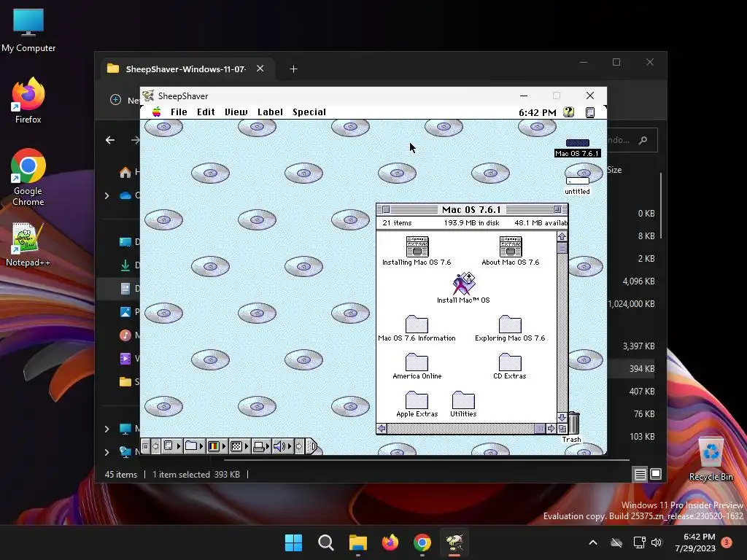Open Music in Explorer sidebar

tap(125, 335)
